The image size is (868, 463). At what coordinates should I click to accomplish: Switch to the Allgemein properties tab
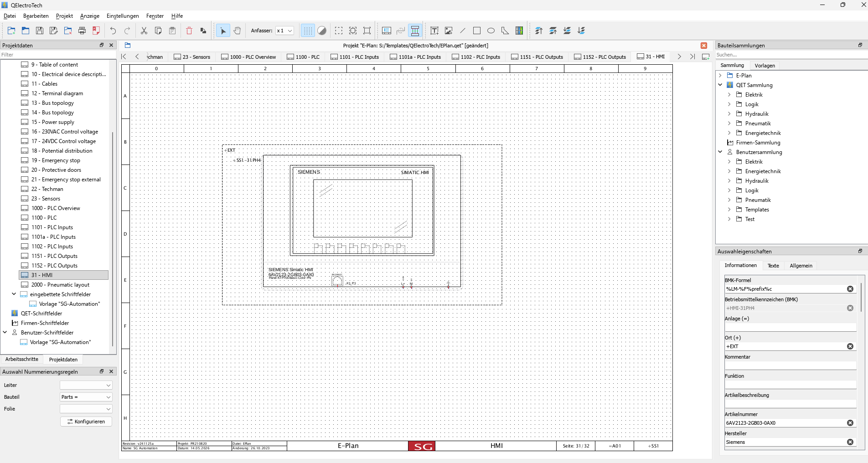coord(801,266)
